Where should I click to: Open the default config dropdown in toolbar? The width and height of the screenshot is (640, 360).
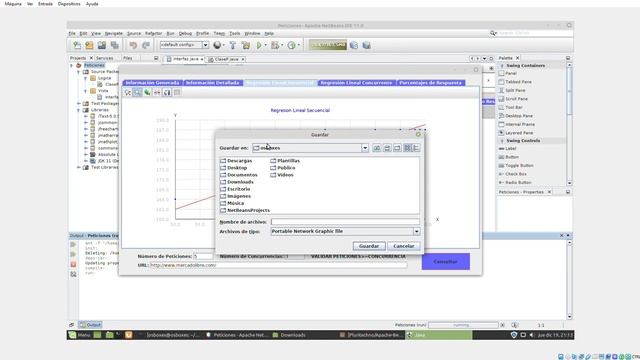pyautogui.click(x=205, y=45)
